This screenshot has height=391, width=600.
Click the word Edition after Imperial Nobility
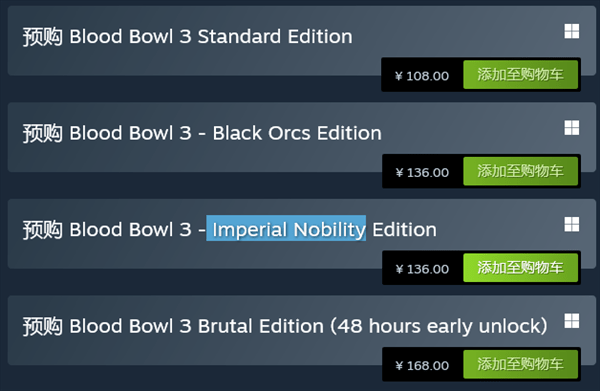[404, 230]
